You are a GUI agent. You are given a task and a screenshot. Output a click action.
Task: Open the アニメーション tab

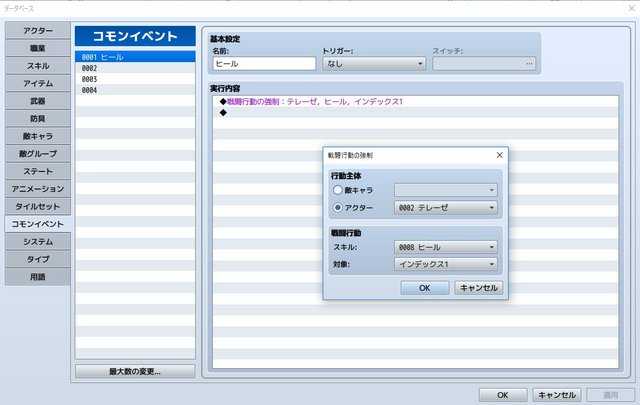tap(38, 189)
